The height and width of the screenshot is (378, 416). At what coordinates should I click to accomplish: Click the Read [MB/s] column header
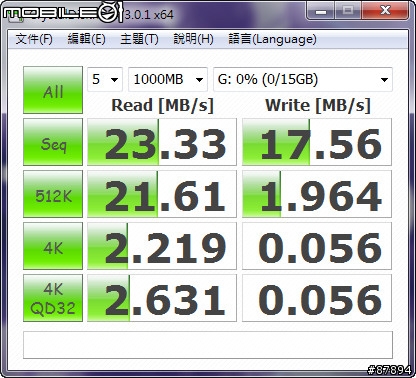pyautogui.click(x=162, y=105)
